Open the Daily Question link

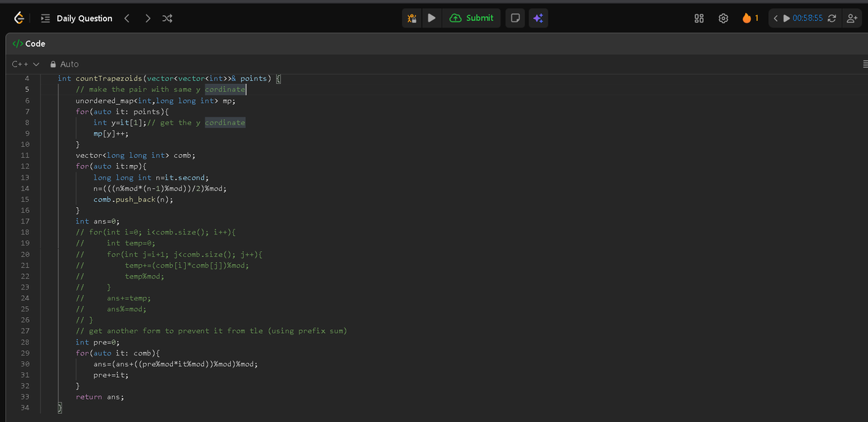point(84,18)
